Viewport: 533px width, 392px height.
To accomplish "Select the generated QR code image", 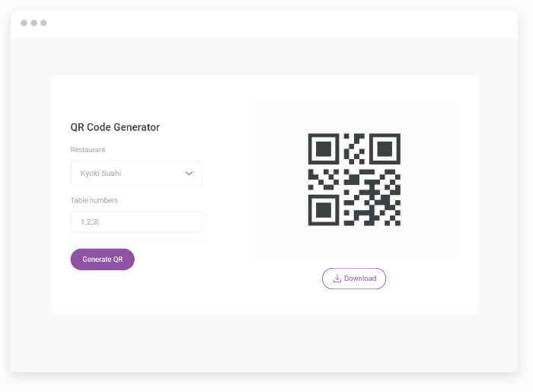I will (354, 180).
